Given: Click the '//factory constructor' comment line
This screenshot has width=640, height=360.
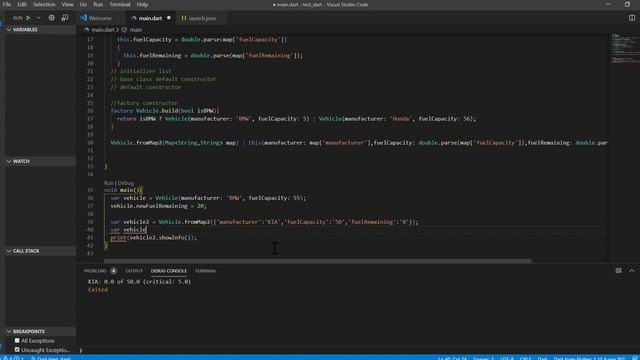Looking at the screenshot, I should coord(144,103).
